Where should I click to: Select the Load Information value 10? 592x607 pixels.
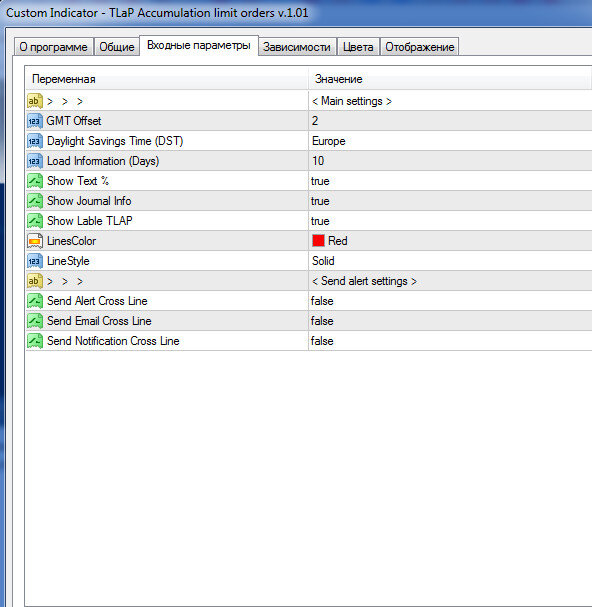coord(318,161)
